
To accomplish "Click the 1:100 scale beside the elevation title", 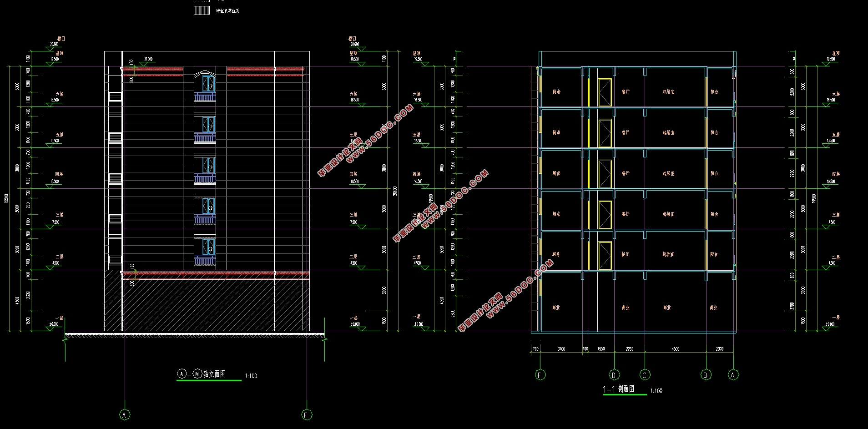I will 251,376.
